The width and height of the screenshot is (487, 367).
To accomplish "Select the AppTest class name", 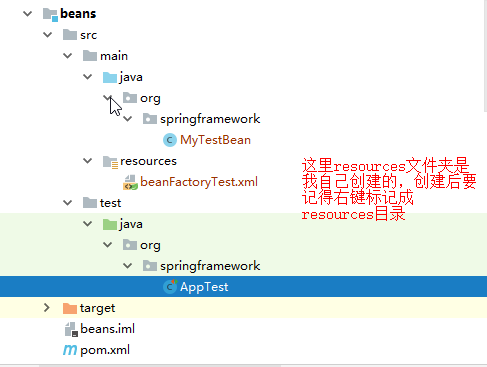I will [x=204, y=287].
